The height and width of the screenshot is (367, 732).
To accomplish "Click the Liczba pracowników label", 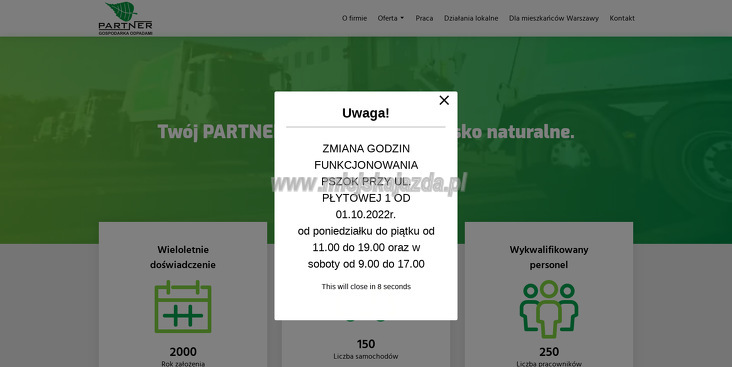I will pyautogui.click(x=549, y=364).
